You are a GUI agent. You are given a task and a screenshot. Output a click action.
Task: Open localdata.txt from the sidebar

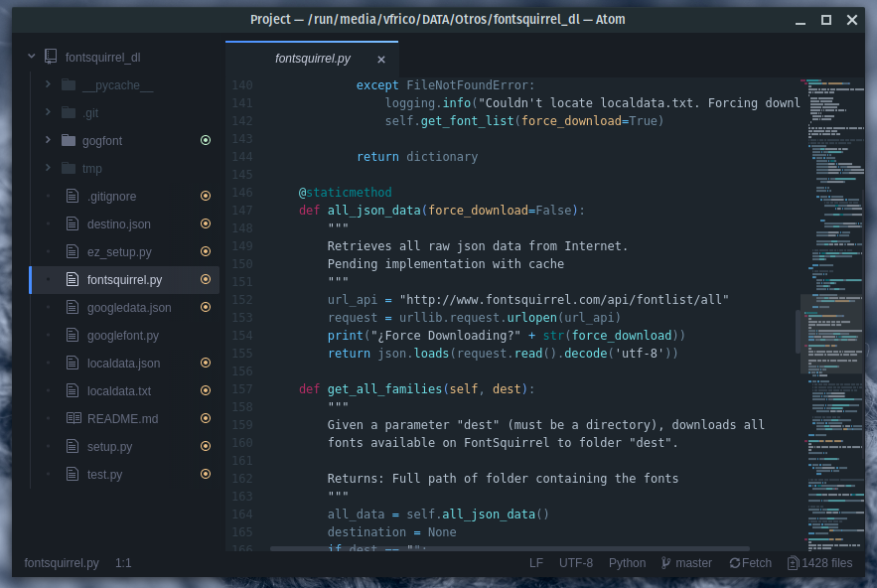[119, 391]
